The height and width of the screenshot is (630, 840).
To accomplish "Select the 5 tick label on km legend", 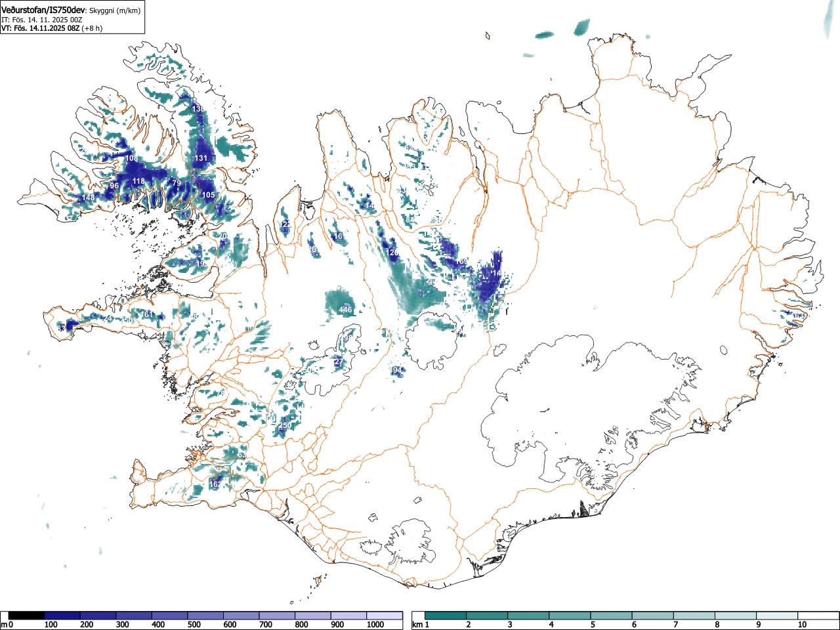I will 593,625.
